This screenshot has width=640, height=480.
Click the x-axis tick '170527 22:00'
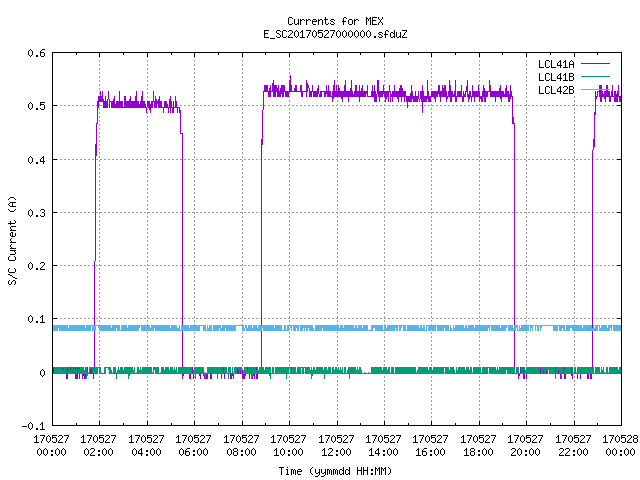pyautogui.click(x=573, y=446)
